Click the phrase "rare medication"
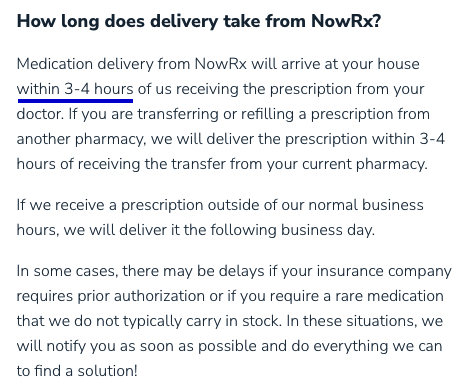Screen dimensions: 466x392 point(389,296)
